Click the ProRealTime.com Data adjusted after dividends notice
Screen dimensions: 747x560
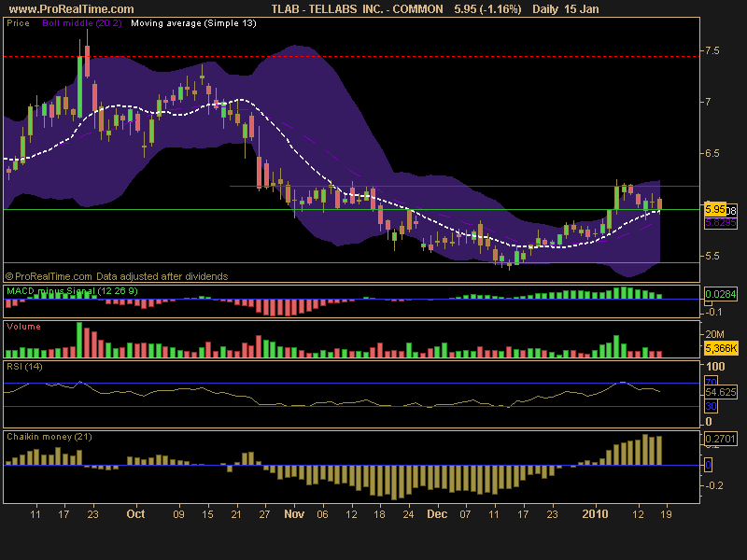[x=117, y=276]
